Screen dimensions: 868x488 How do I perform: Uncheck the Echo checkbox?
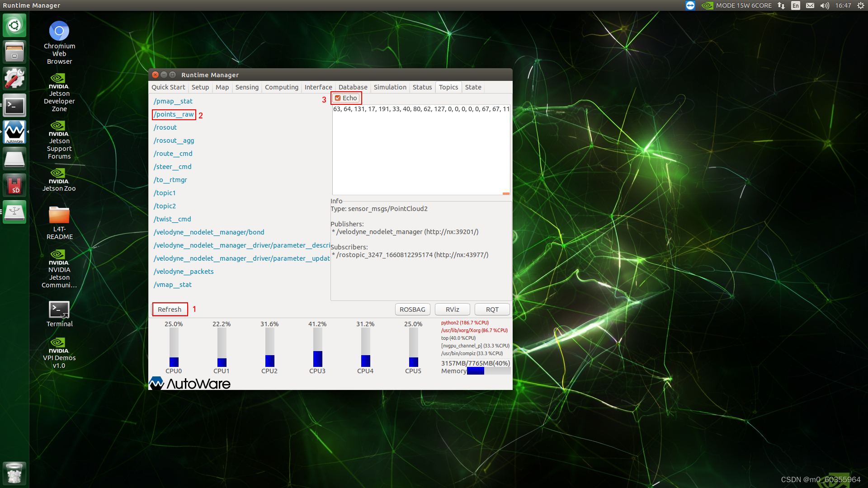tap(338, 98)
